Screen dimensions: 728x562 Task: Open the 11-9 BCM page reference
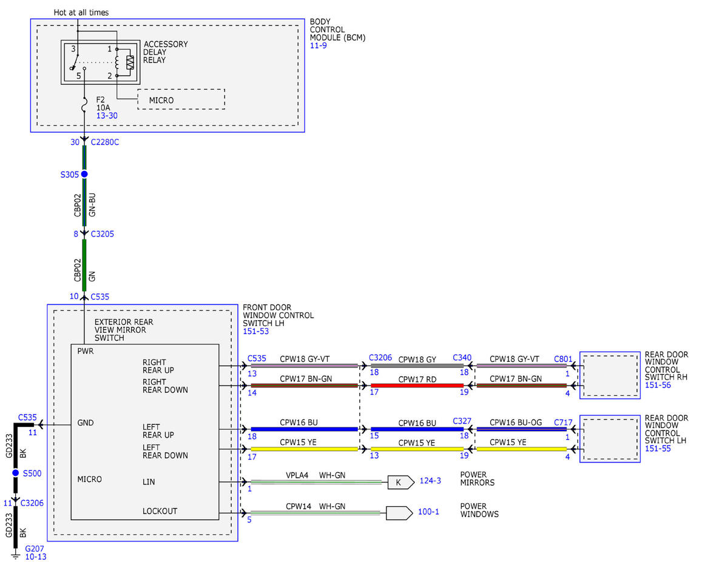tap(318, 45)
